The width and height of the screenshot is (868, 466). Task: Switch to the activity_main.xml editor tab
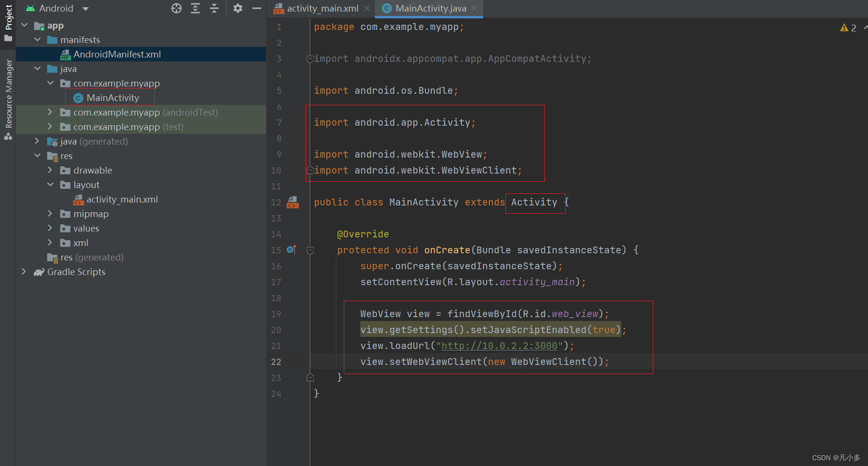click(323, 9)
